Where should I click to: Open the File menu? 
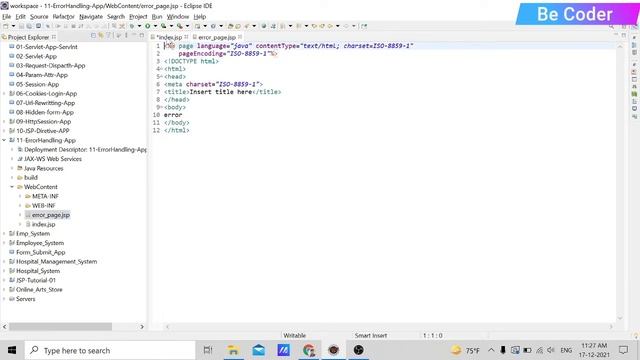point(7,17)
